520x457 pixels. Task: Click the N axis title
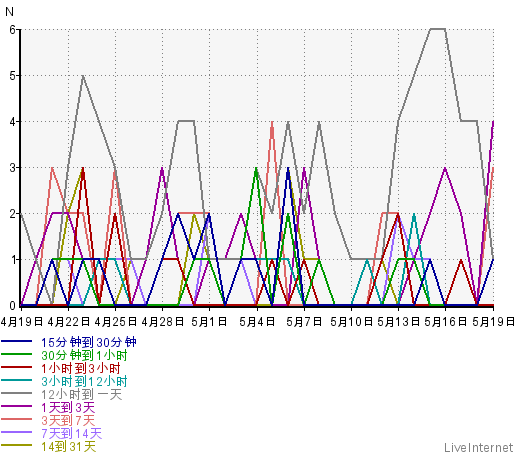pos(9,12)
